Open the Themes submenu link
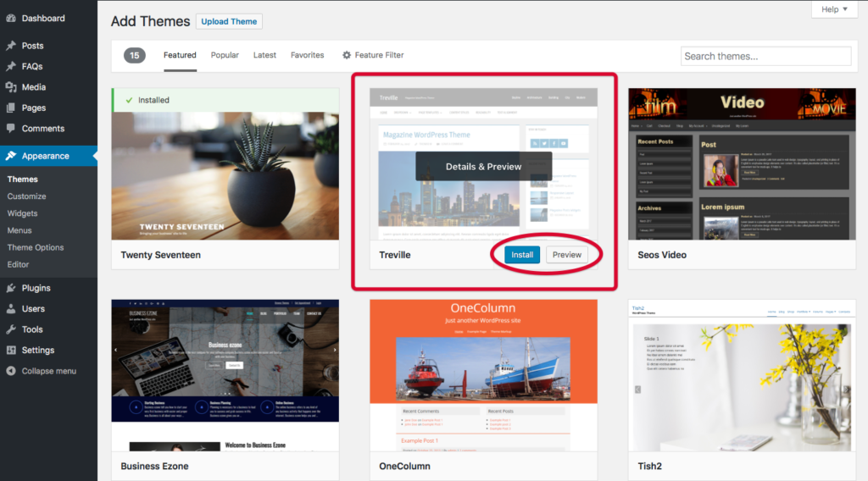The width and height of the screenshot is (868, 481). pos(23,180)
